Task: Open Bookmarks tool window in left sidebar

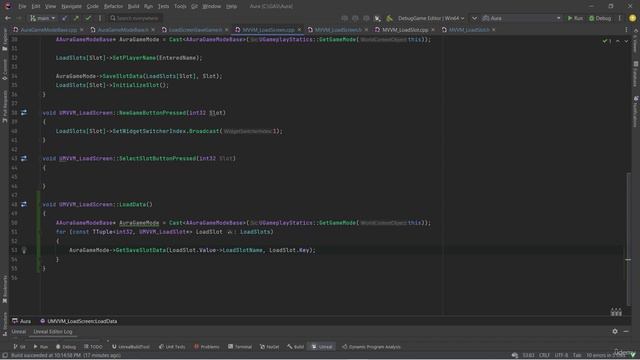Action: point(4,289)
